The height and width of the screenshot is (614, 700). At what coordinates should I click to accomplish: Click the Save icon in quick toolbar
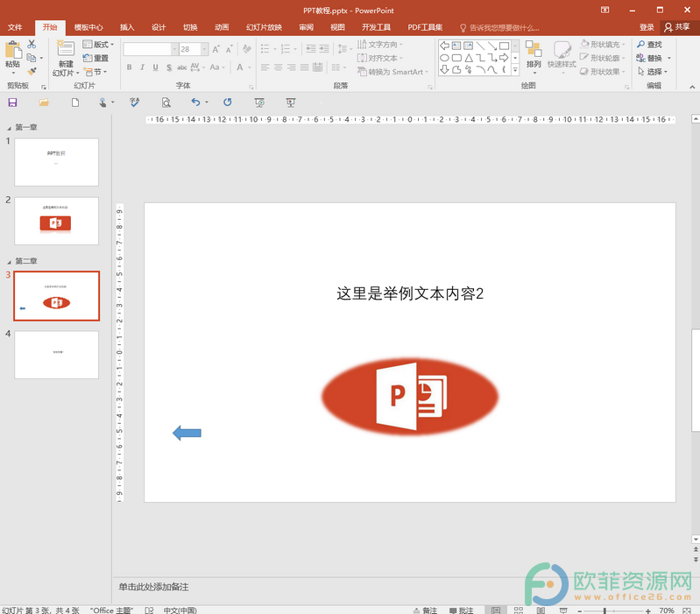[x=12, y=102]
